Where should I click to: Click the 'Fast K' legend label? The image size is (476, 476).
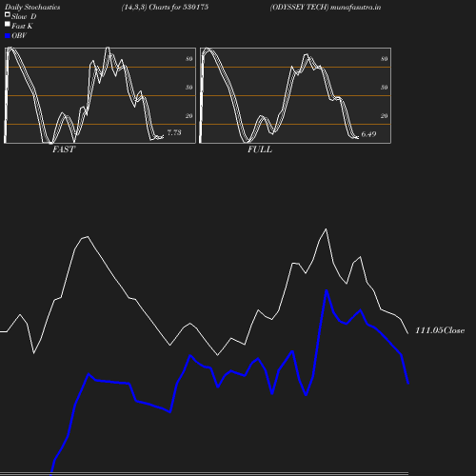(x=22, y=26)
